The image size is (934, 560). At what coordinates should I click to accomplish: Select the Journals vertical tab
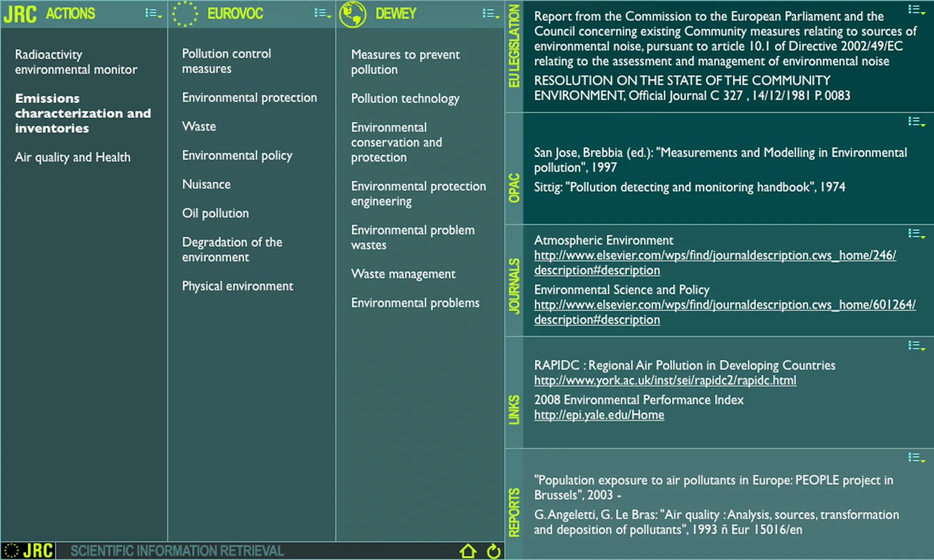click(x=514, y=286)
